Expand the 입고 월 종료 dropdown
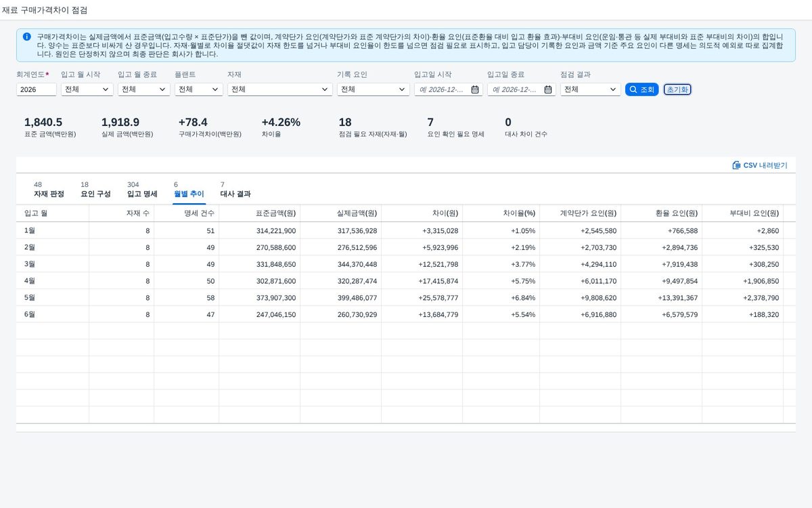 tap(144, 89)
